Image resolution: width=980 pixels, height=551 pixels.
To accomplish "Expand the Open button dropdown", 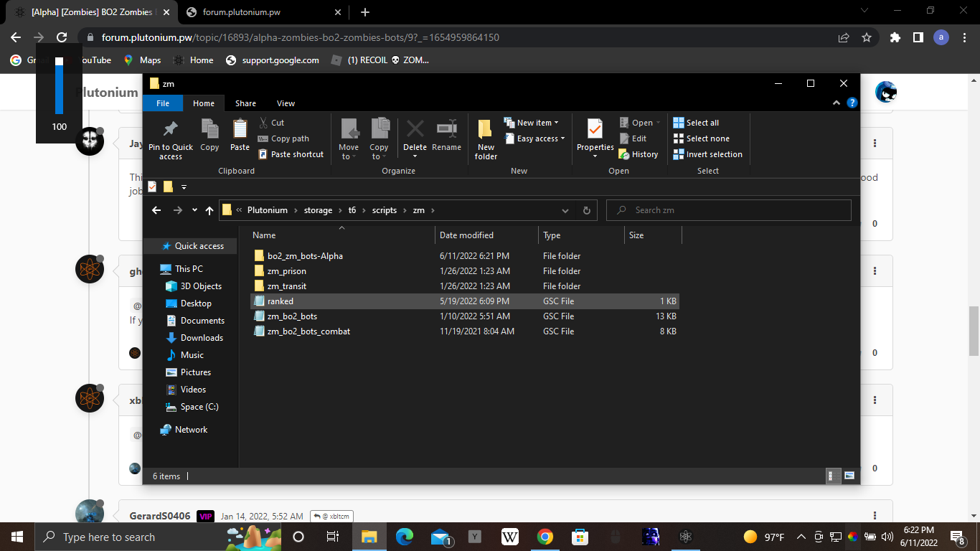I will click(x=658, y=123).
